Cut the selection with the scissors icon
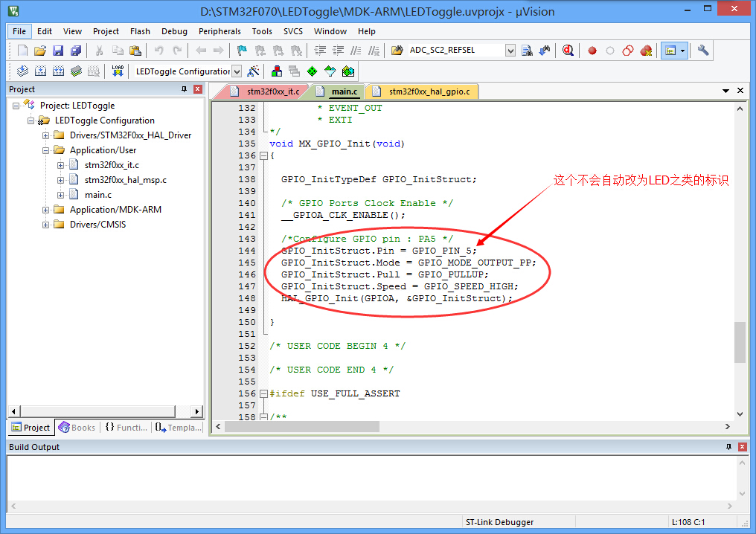 pyautogui.click(x=99, y=51)
